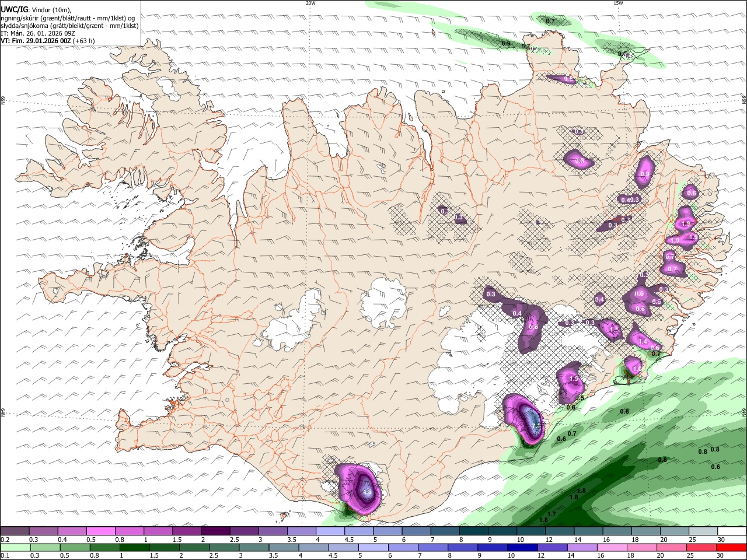Click the 16 label on the rain scale
Image resolution: width=747 pixels, height=560 pixels.
pyautogui.click(x=600, y=555)
